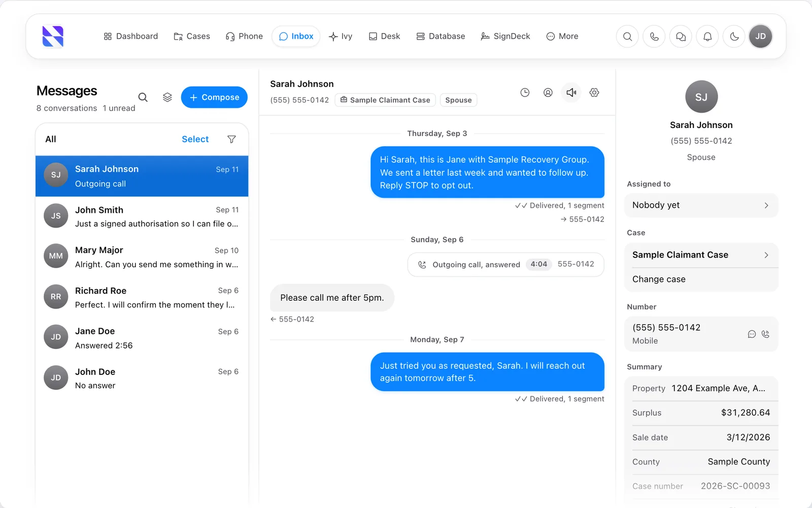Open global search from the top bar
The height and width of the screenshot is (508, 812).
click(x=628, y=37)
